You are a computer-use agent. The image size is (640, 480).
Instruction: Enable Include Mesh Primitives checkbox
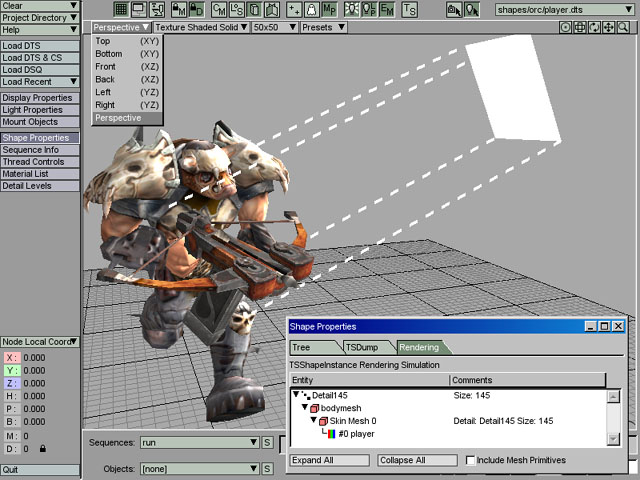coord(472,460)
